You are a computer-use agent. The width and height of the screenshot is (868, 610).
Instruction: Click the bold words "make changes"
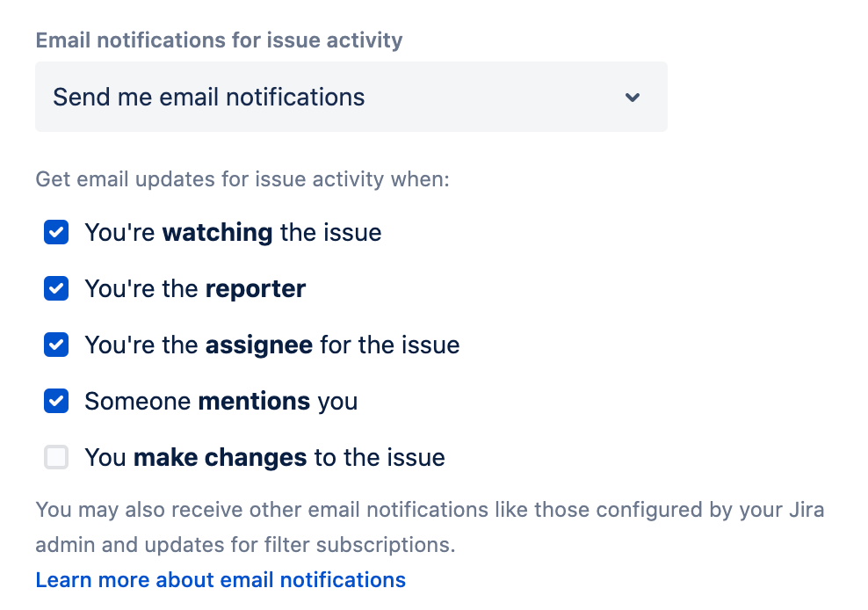point(220,458)
